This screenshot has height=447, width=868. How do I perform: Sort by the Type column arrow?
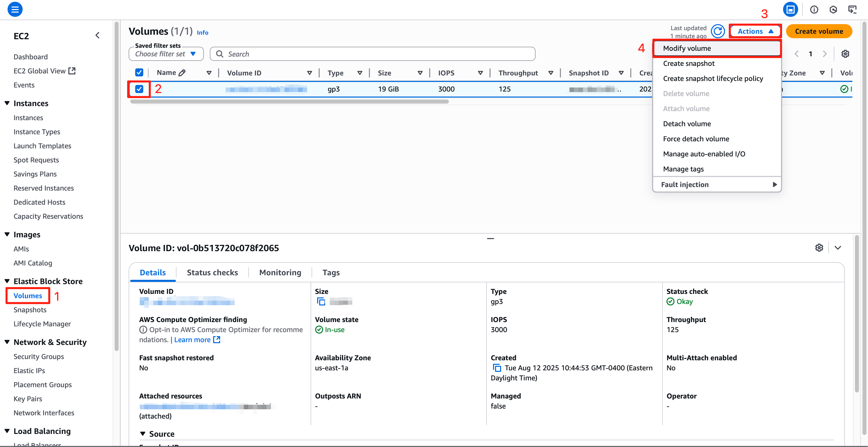tap(360, 73)
